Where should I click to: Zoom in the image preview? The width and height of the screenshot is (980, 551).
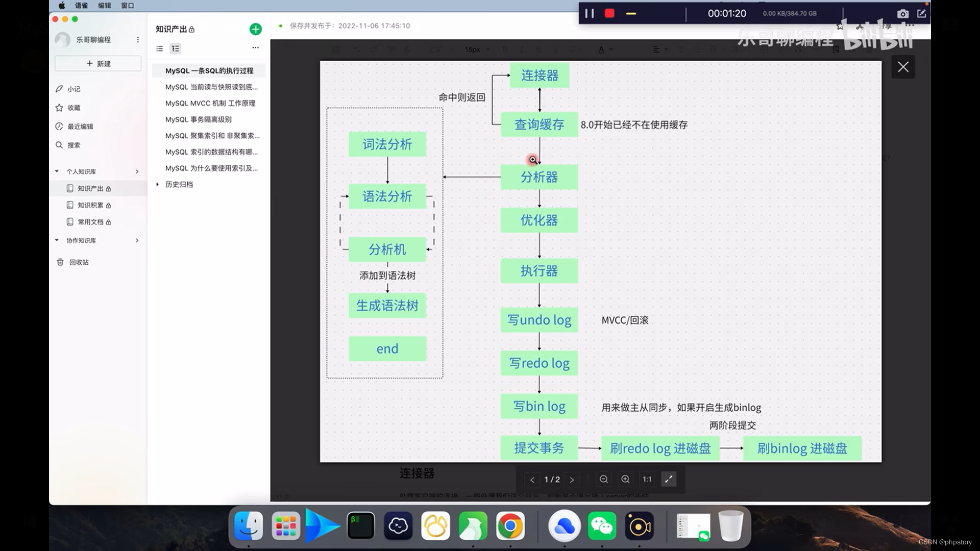tap(625, 479)
